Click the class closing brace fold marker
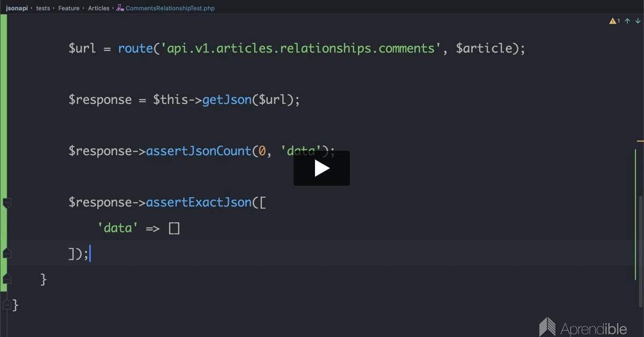Screen dimensions: 644x337 pos(7,305)
